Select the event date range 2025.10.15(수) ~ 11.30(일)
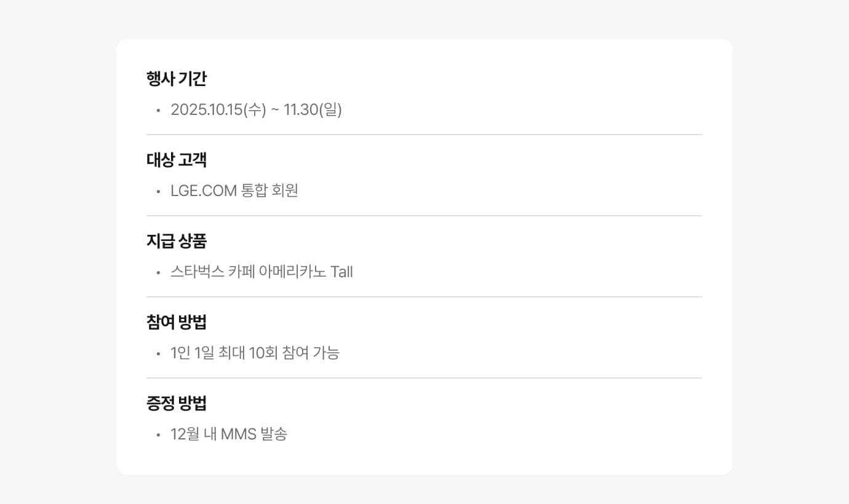Viewport: 849px width, 504px height. click(x=256, y=110)
